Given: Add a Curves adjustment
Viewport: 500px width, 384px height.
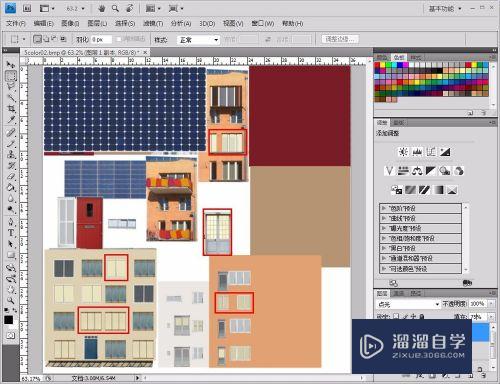Looking at the screenshot, I should click(431, 152).
